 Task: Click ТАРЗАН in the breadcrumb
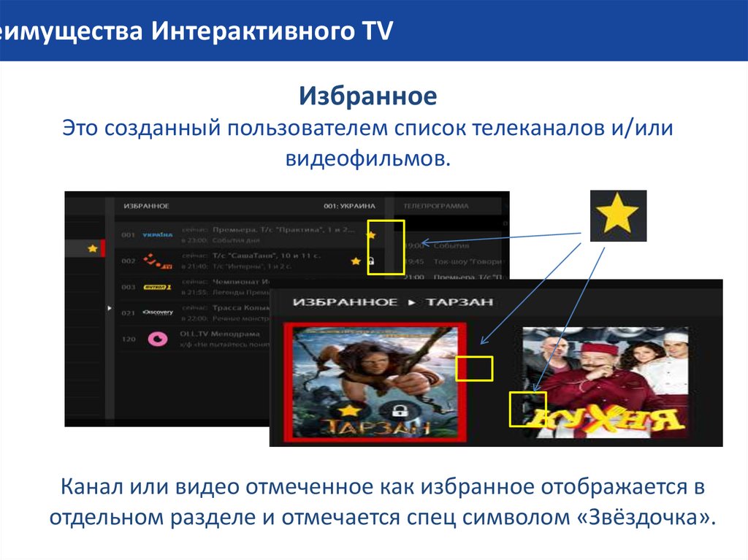[x=459, y=302]
